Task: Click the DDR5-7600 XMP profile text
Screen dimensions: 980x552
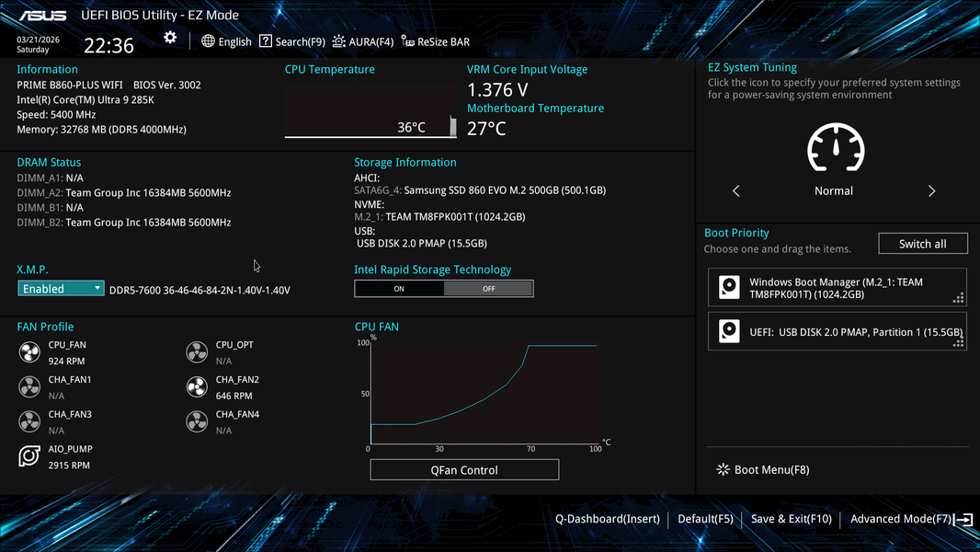Action: tap(200, 290)
